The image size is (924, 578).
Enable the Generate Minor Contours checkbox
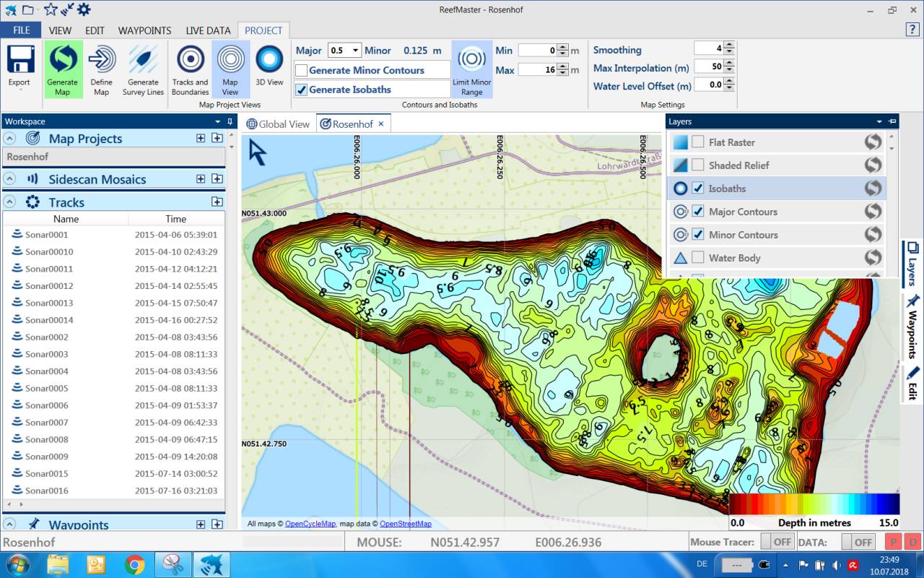pyautogui.click(x=302, y=71)
